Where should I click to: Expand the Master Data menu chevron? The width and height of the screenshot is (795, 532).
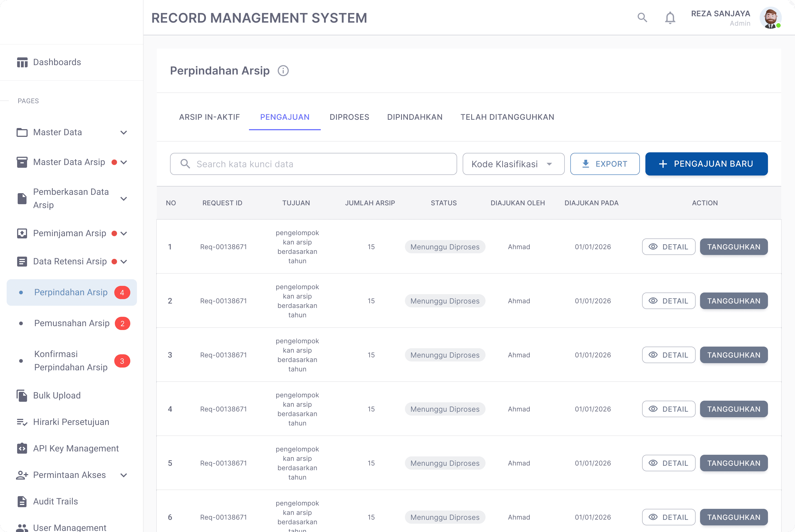pyautogui.click(x=124, y=133)
